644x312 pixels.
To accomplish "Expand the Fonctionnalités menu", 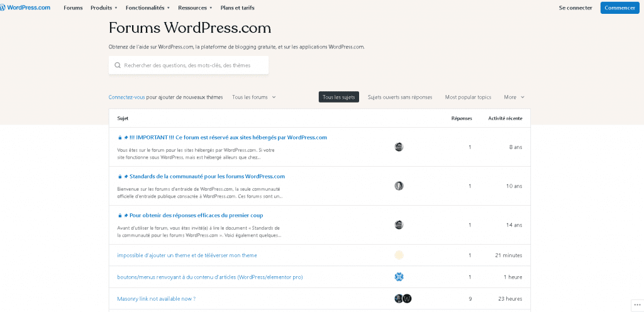I will 148,8.
